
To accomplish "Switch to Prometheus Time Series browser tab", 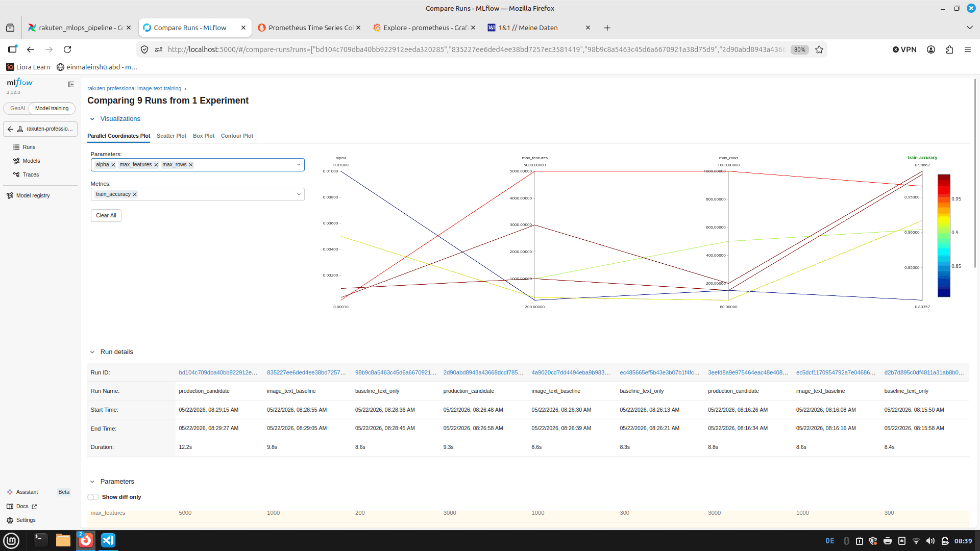I will [x=309, y=28].
